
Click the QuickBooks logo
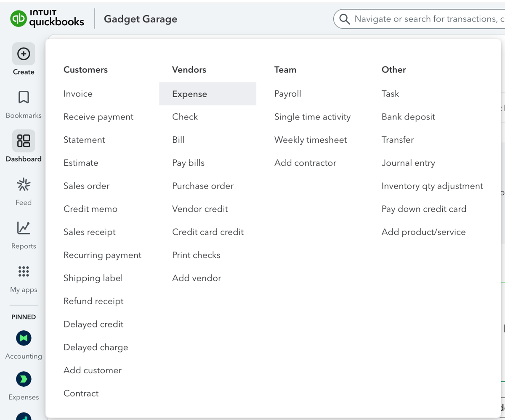pos(47,19)
